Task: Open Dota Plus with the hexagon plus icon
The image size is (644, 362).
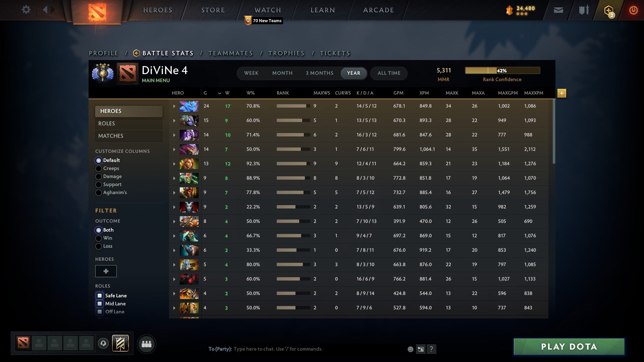Action: [608, 10]
